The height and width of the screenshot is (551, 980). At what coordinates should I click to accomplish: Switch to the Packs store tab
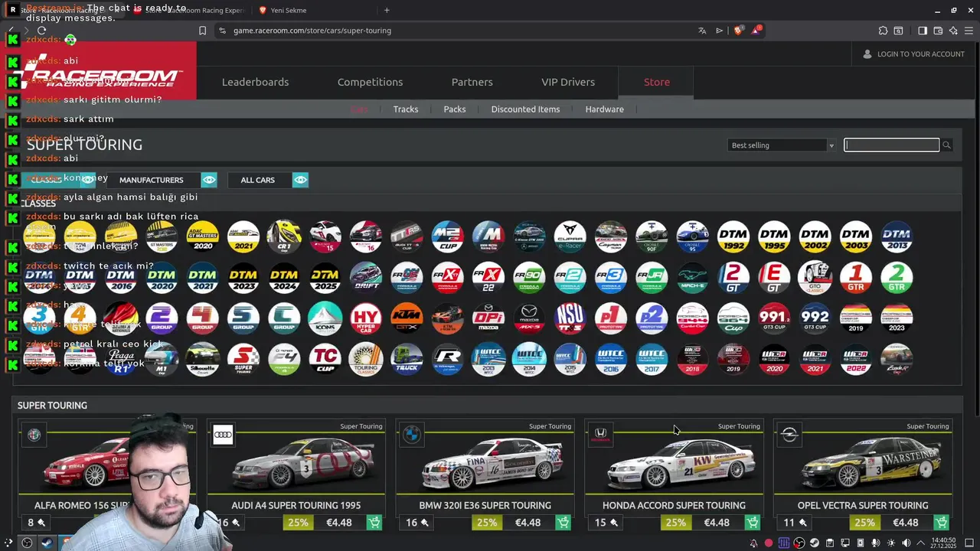(455, 109)
